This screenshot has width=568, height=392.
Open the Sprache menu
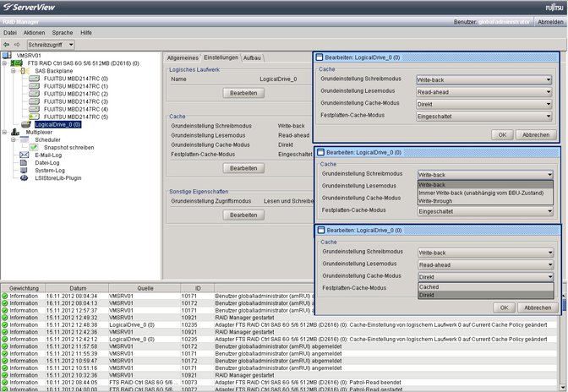click(63, 33)
